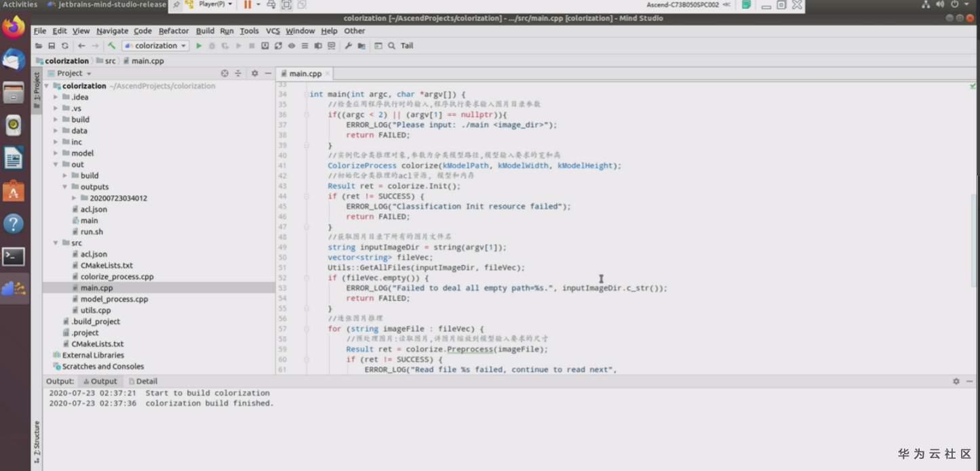This screenshot has width=980, height=471.
Task: Expand the .idea folder
Action: pyautogui.click(x=56, y=97)
